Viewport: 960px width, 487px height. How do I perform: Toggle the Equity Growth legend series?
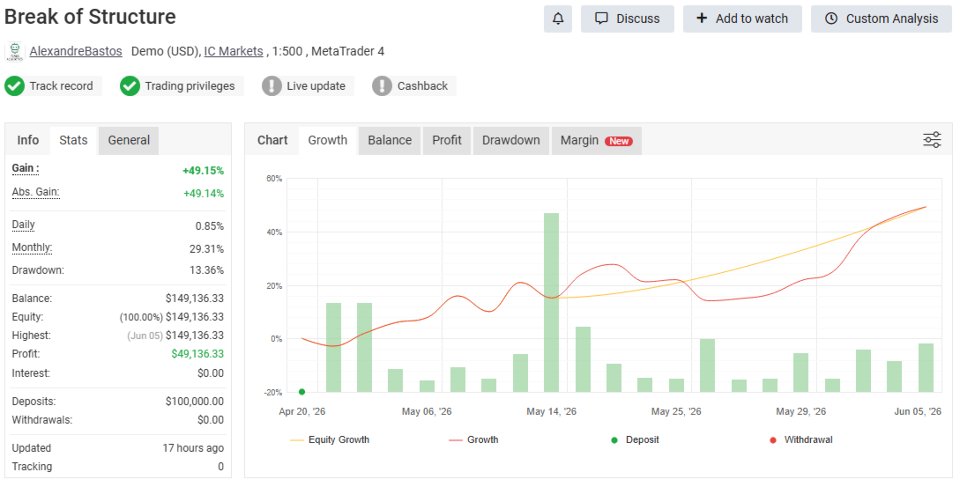coord(329,440)
